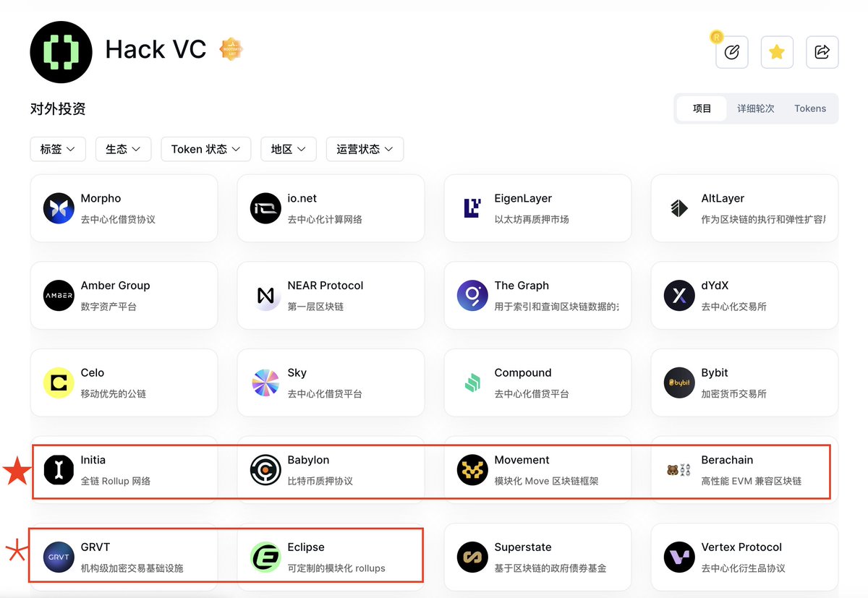Screen dimensions: 868x598
Task: Click 机构级加密交易基础设施 text
Action: point(132,568)
